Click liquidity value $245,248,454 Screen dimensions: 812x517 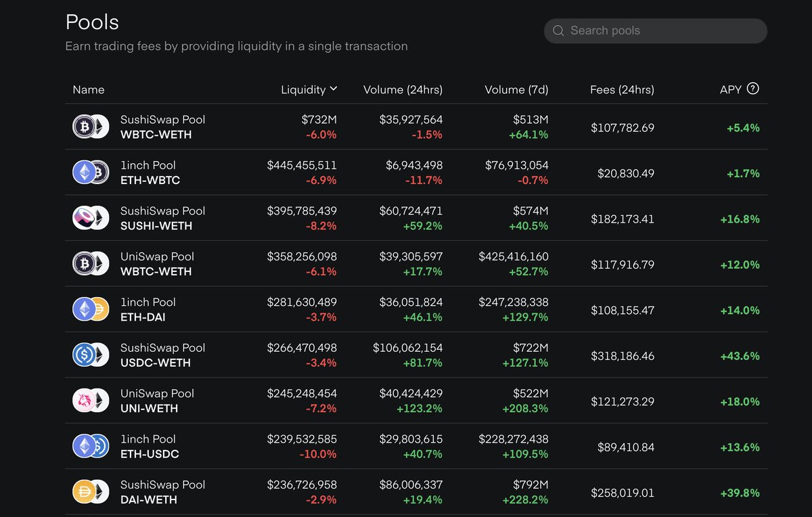[302, 394]
